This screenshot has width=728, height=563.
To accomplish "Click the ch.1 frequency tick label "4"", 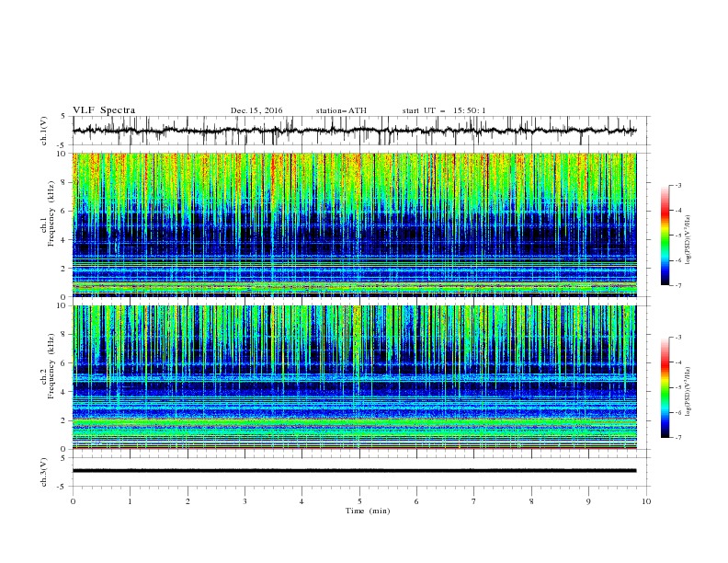I will [x=64, y=240].
